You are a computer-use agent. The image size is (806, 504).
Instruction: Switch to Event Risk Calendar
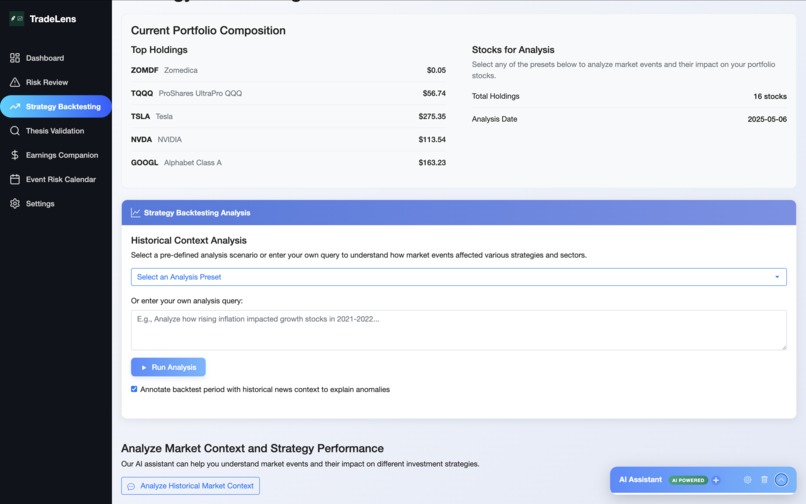click(x=56, y=179)
